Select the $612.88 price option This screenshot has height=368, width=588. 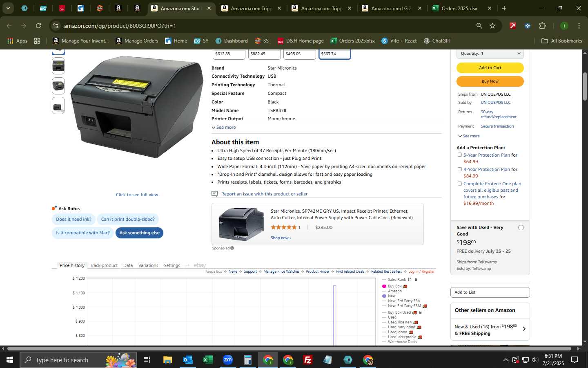pos(229,54)
